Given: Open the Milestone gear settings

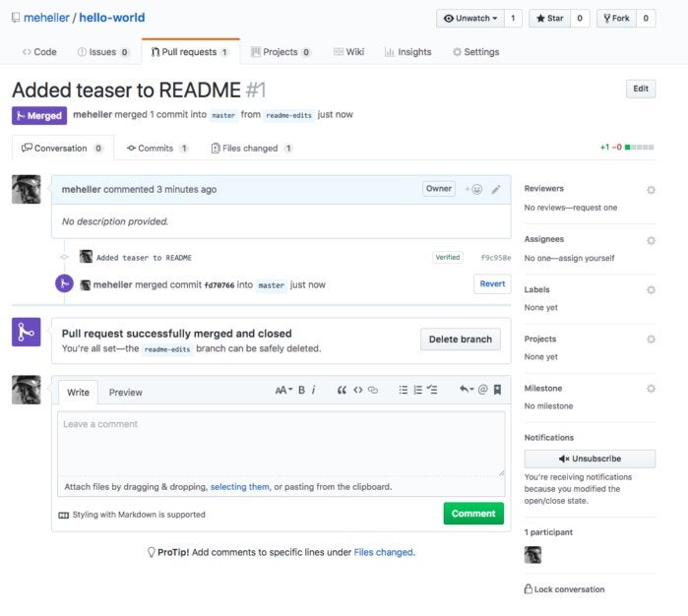Looking at the screenshot, I should click(x=652, y=389).
